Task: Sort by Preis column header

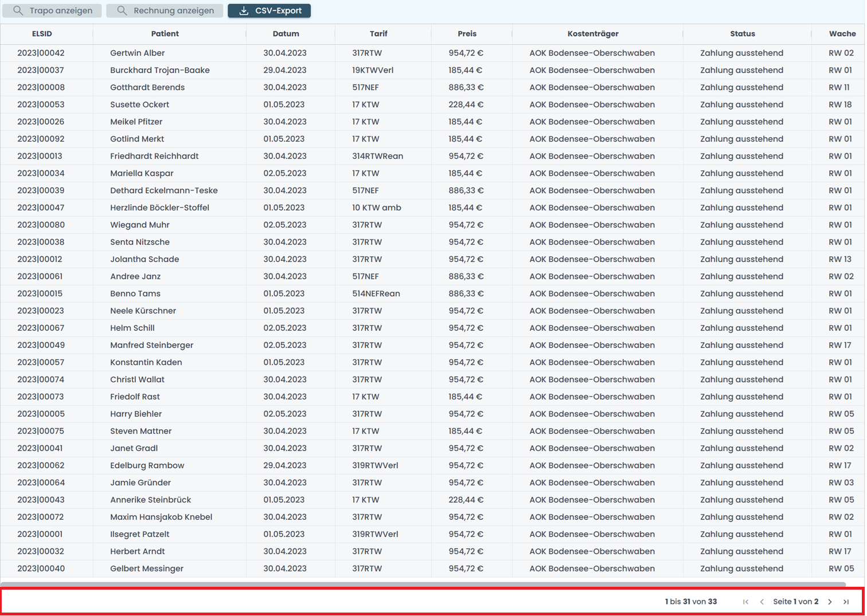Action: click(x=467, y=34)
